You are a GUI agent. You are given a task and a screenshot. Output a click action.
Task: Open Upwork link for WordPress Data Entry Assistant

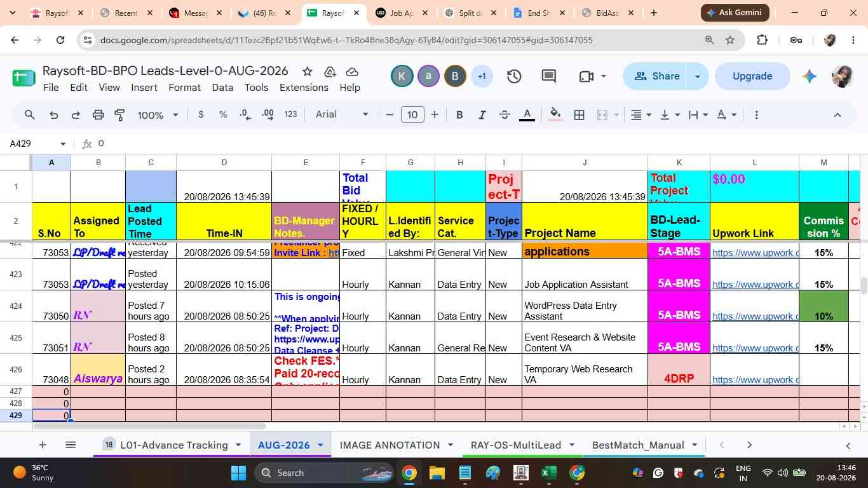tap(755, 316)
